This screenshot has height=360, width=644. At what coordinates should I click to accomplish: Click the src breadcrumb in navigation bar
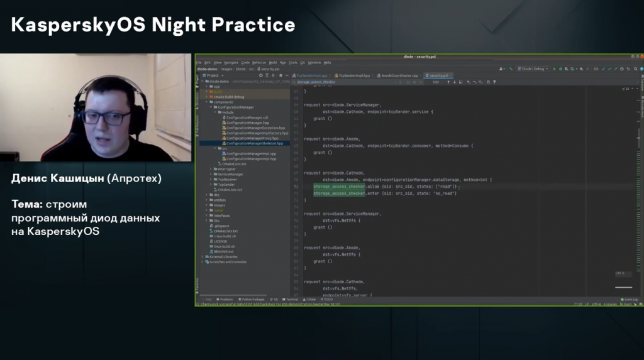pyautogui.click(x=252, y=69)
